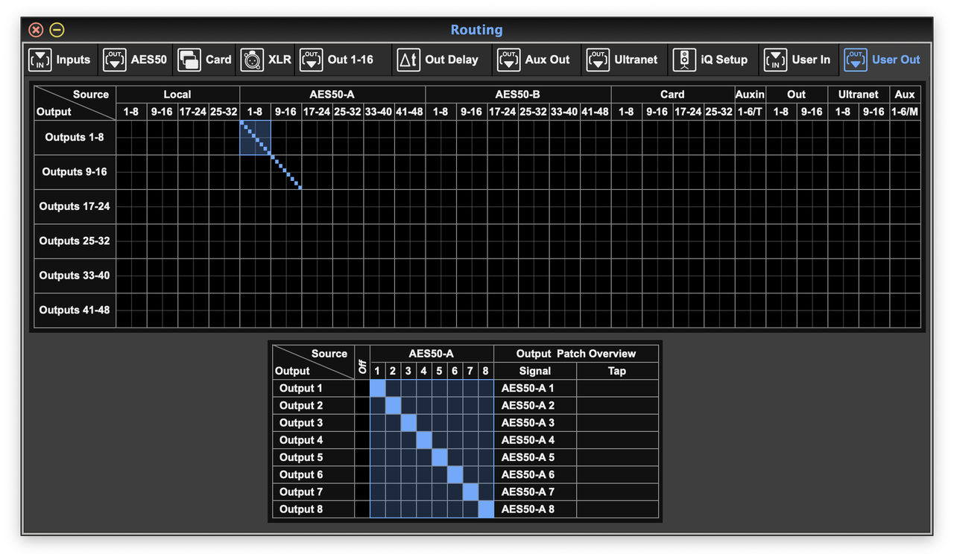Click the Tap cell for Output 2
This screenshot has width=954, height=560.
tap(617, 405)
